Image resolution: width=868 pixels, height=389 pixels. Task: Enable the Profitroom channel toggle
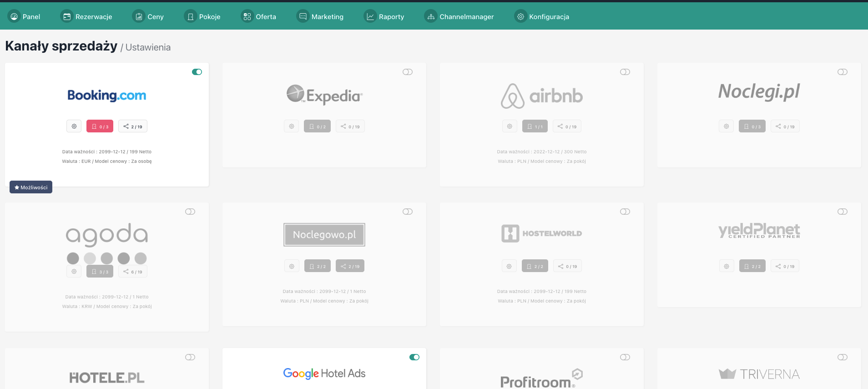(625, 357)
